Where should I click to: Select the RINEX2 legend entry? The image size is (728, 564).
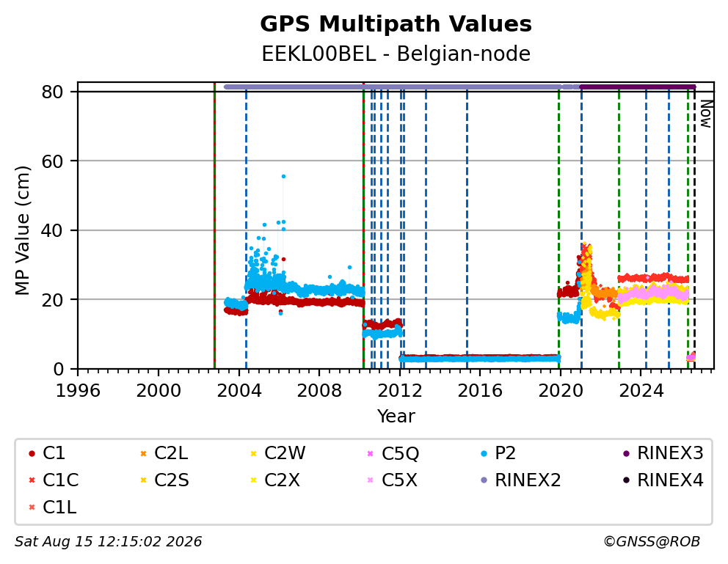tap(520, 480)
